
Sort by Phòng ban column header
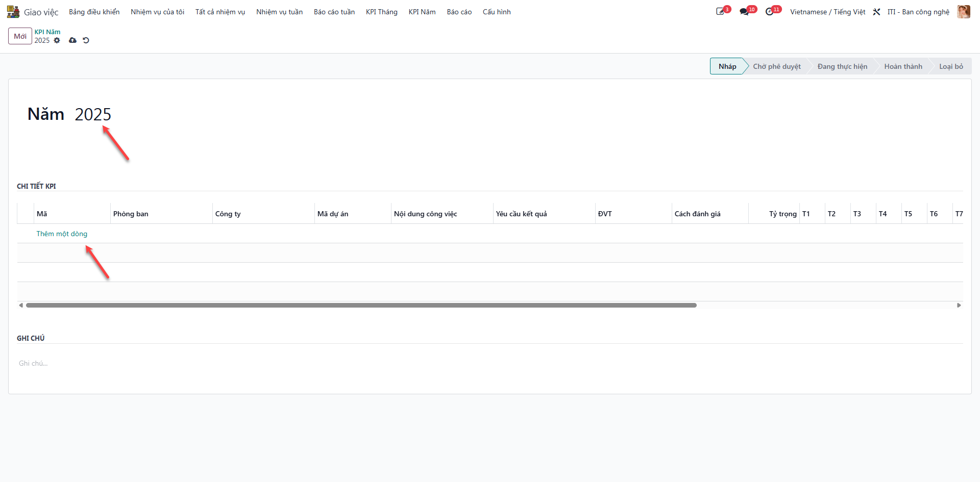tap(161, 214)
